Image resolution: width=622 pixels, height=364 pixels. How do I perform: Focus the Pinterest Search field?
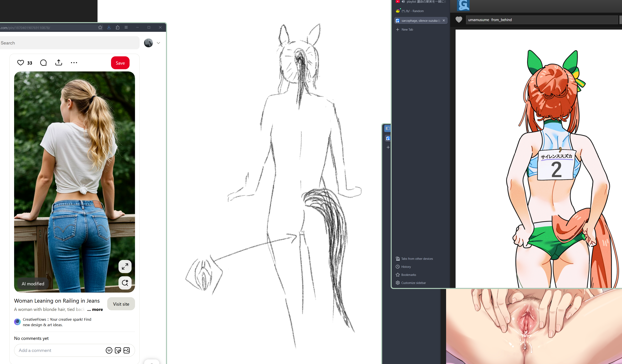pyautogui.click(x=69, y=43)
